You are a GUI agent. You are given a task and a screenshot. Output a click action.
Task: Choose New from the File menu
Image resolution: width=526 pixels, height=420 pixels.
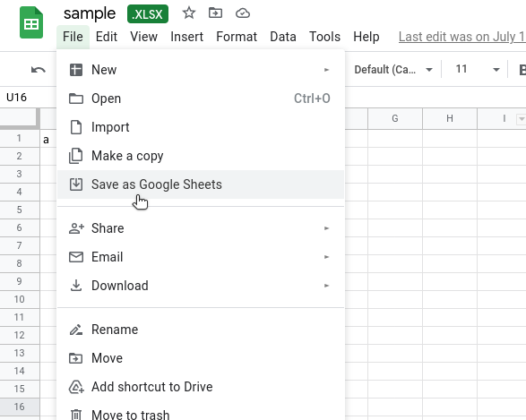click(201, 70)
